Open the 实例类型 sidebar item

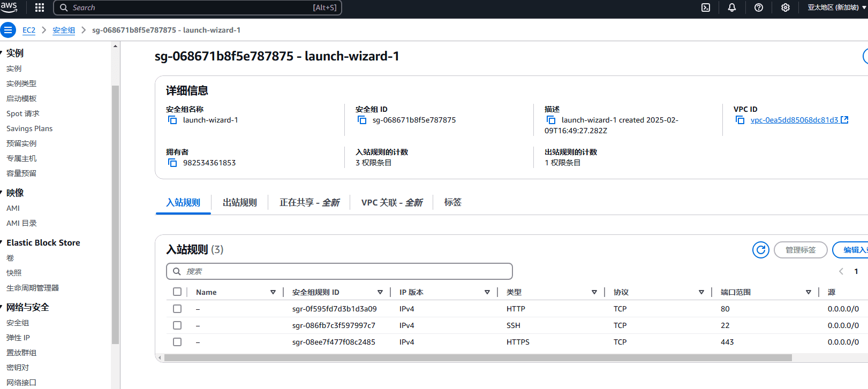(x=21, y=83)
